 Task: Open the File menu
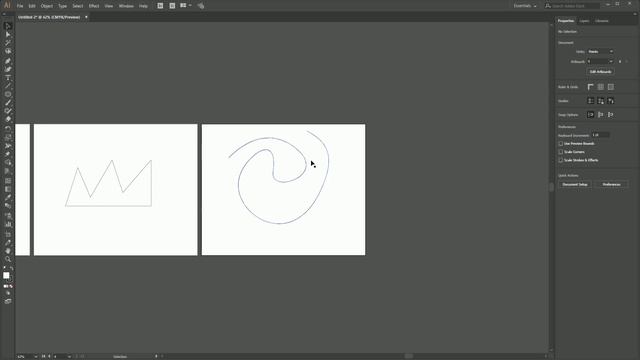click(20, 6)
